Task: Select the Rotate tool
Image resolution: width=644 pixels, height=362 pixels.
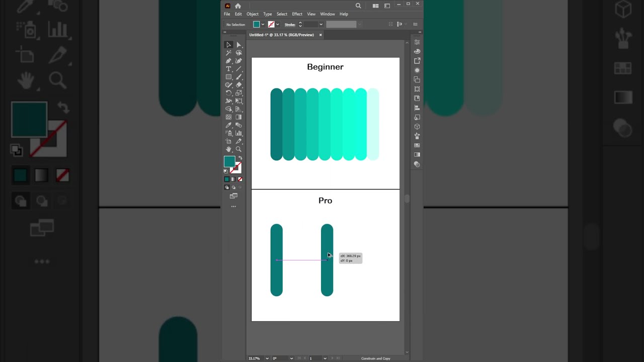Action: tap(228, 93)
